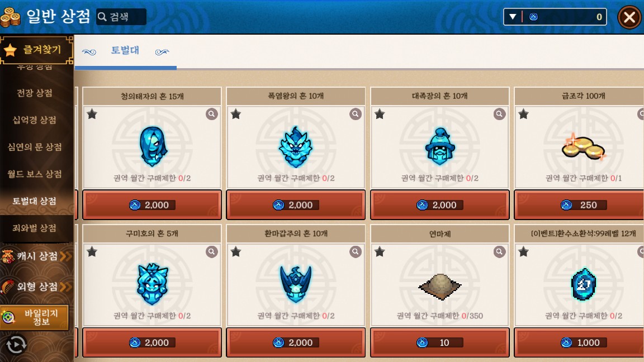Inspect 구미호의 혼 5개 with magnifier icon
644x362 pixels.
(212, 251)
